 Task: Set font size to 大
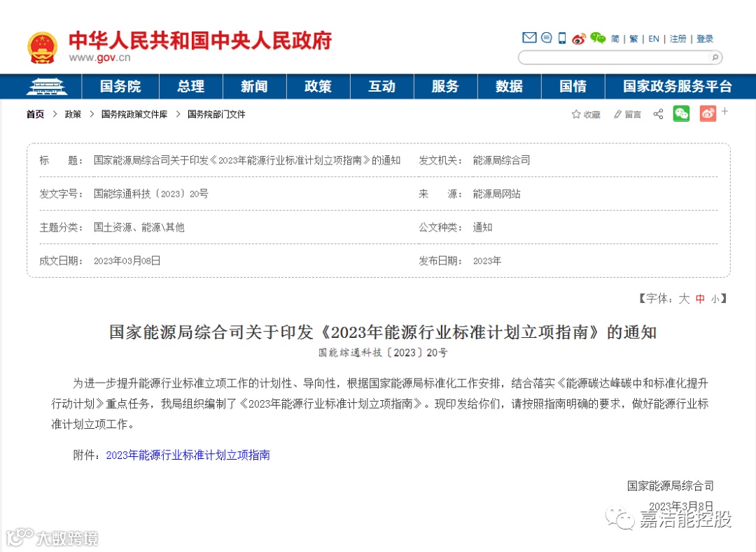pos(684,299)
